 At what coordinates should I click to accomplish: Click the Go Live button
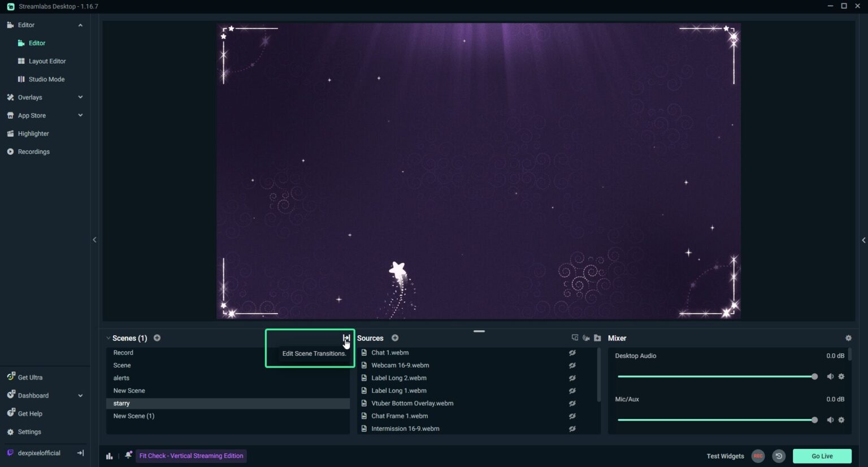click(822, 456)
